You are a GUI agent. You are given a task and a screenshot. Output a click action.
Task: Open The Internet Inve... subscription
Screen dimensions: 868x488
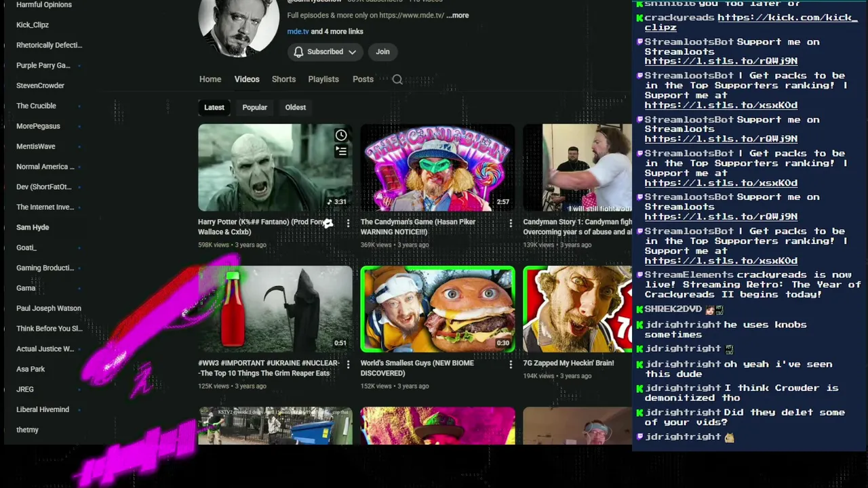[x=45, y=207]
